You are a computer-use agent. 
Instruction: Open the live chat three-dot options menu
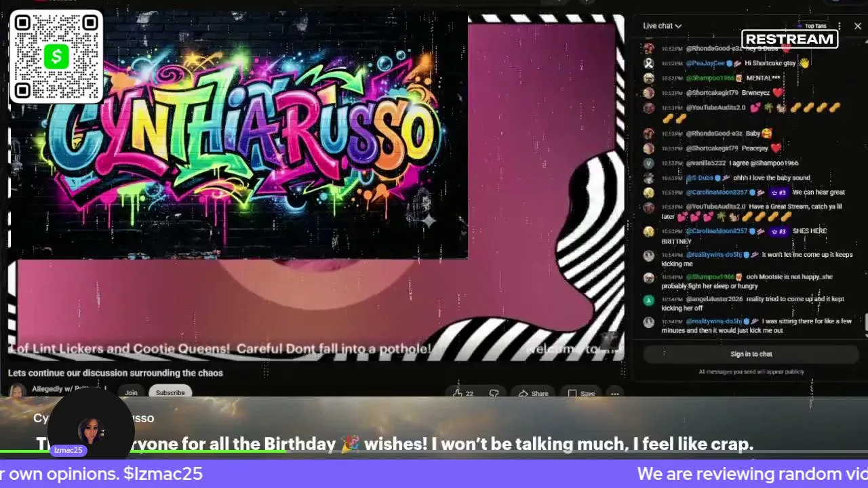tap(839, 26)
